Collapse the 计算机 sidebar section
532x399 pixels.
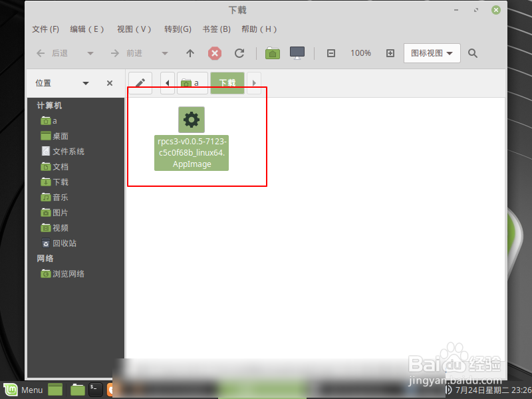click(x=49, y=106)
